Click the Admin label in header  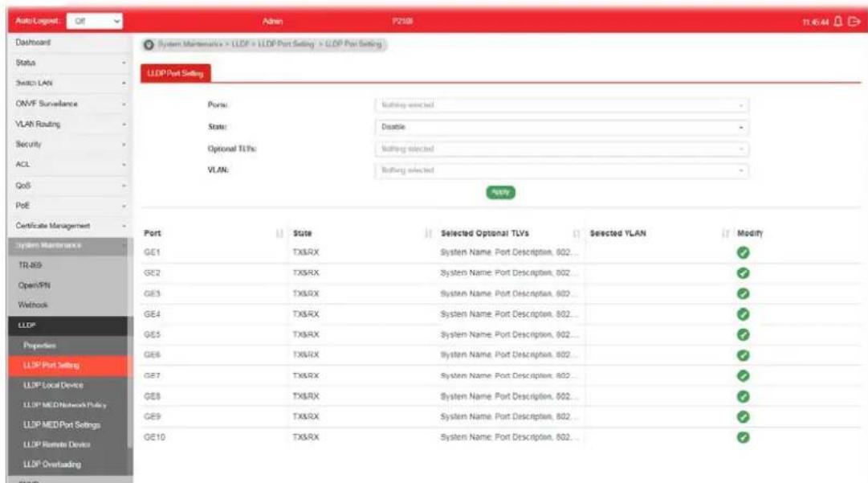point(272,21)
